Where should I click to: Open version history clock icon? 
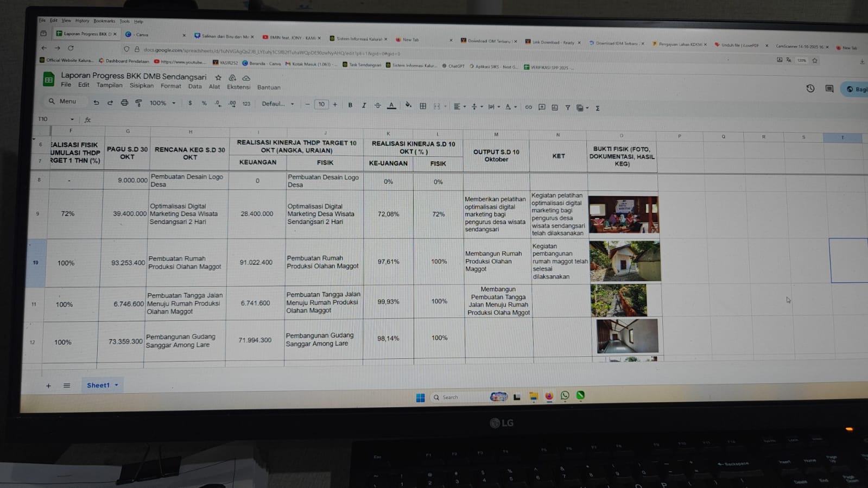810,88
